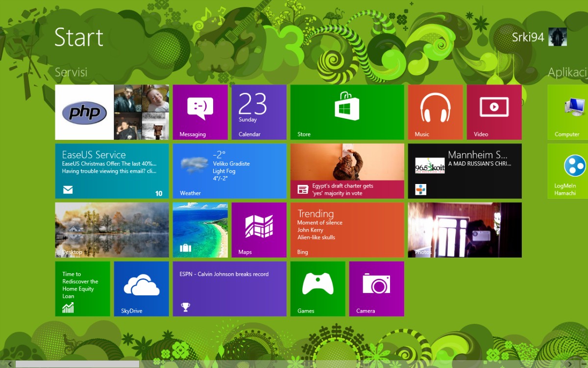Open the Video tile
588x368 pixels.
pyautogui.click(x=494, y=112)
